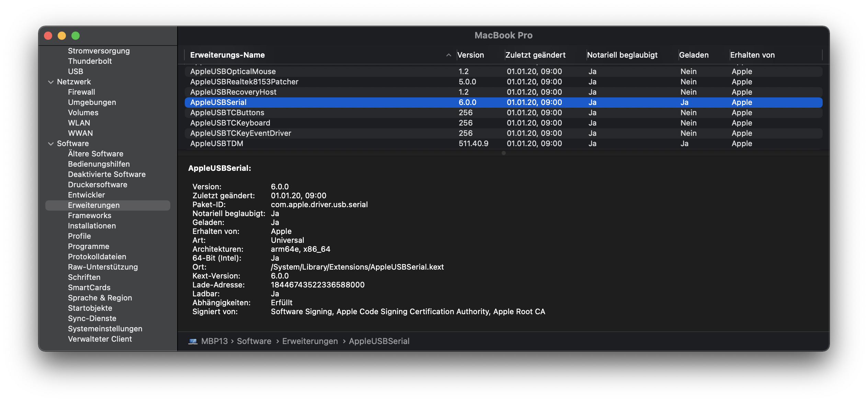Open Umgebungen in the sidebar
868x402 pixels.
(x=92, y=102)
